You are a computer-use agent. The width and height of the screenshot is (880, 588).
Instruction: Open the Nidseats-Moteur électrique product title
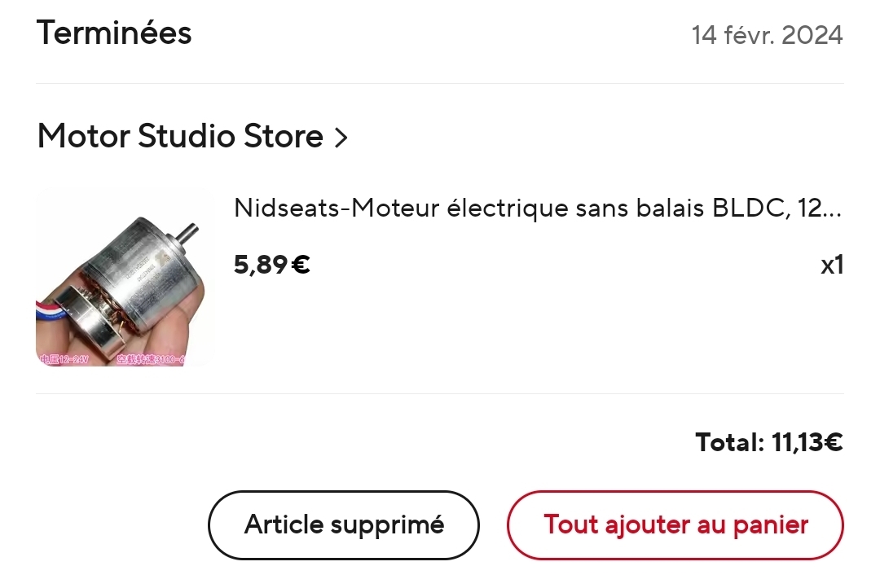tap(537, 208)
